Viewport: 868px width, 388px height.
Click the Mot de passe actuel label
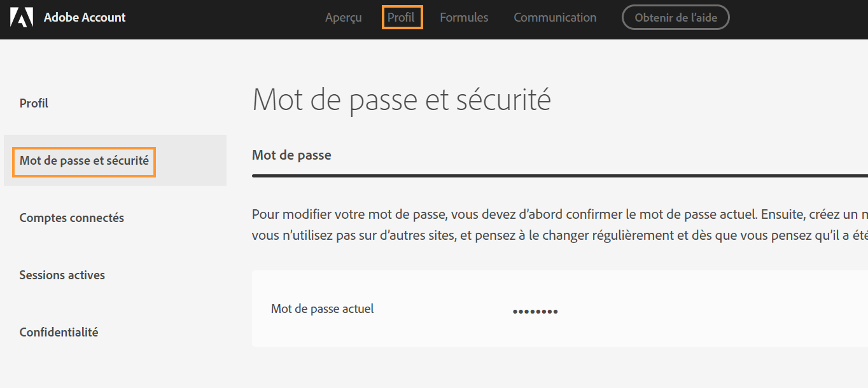click(323, 309)
